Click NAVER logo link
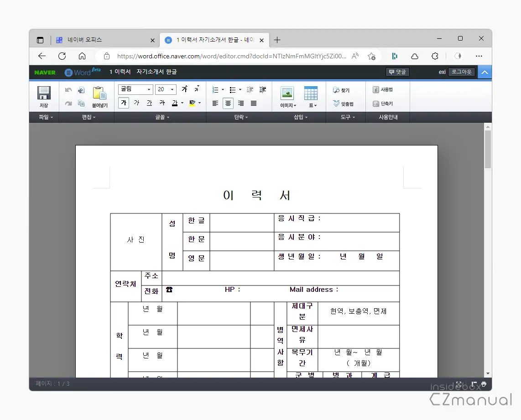This screenshot has height=420, width=521. [x=45, y=73]
